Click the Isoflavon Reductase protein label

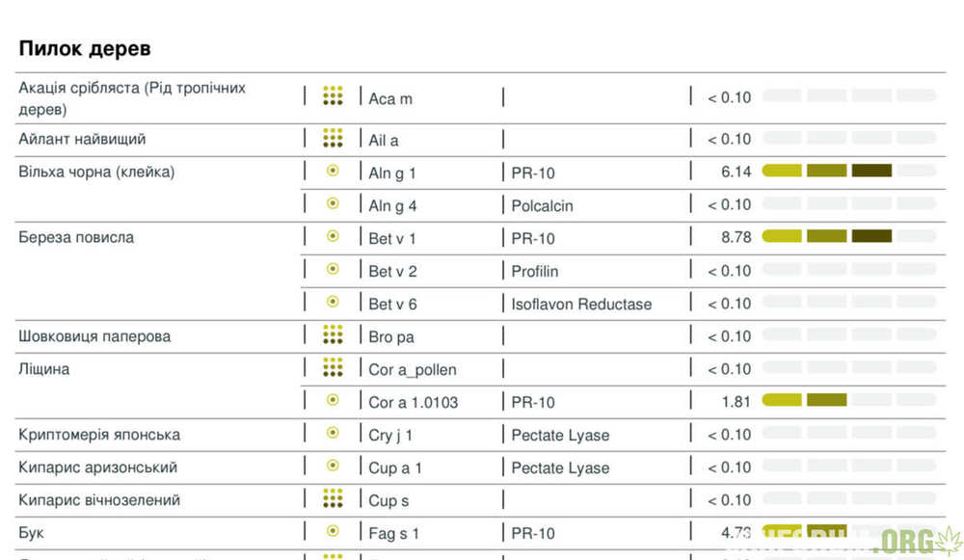(581, 304)
